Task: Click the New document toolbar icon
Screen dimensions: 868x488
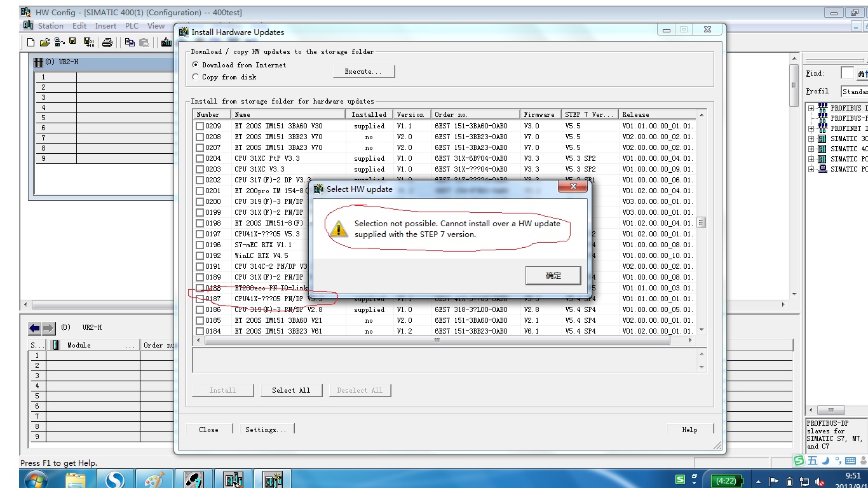Action: pyautogui.click(x=31, y=43)
